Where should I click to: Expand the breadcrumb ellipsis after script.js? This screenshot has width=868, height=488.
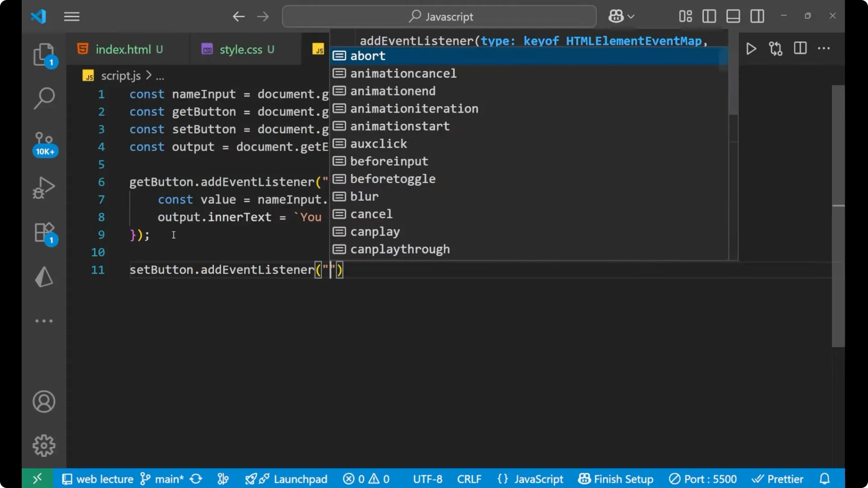[x=160, y=75]
